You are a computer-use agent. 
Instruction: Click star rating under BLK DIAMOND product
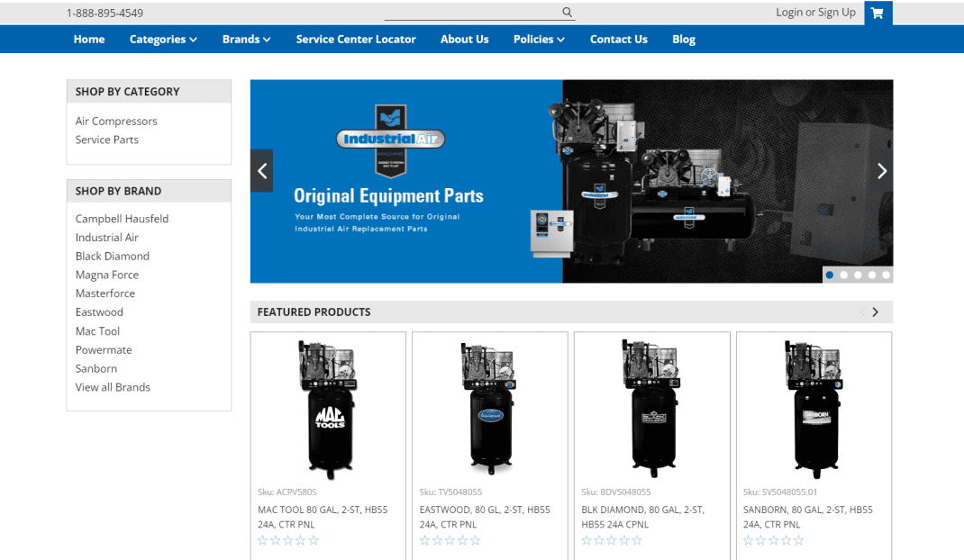(612, 541)
